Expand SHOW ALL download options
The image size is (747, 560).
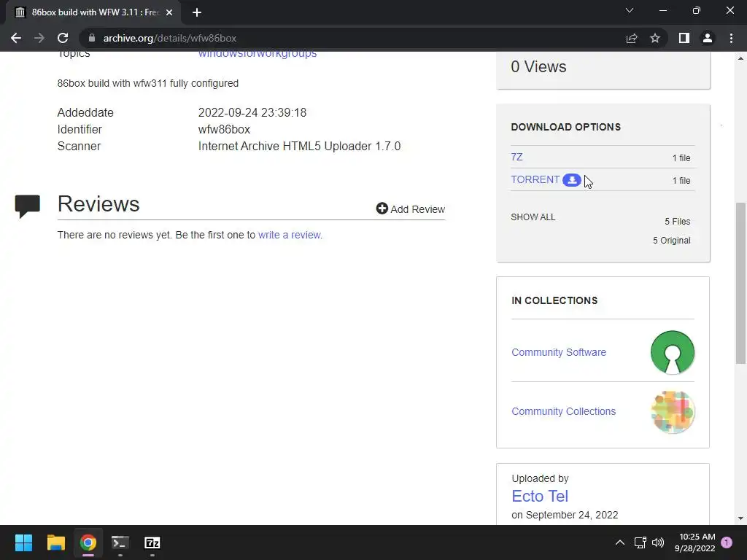(x=533, y=217)
